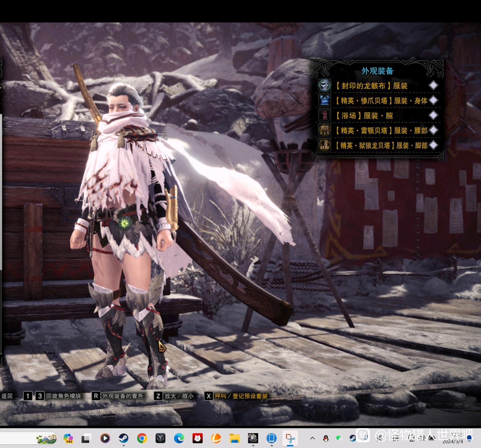
Task: Click 放大/缩小 zoom prompt
Action: (179, 396)
